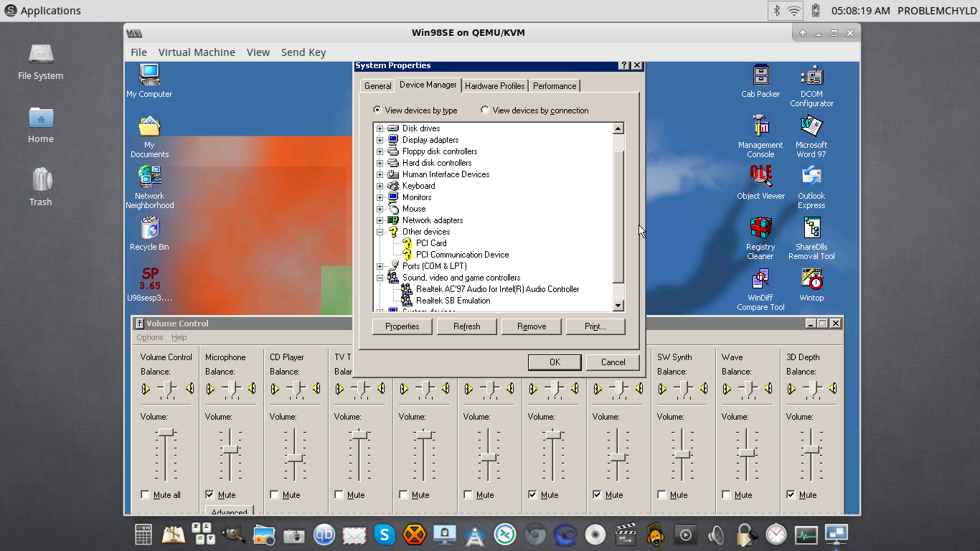Check Mute under the SW Synth column
Screen dimensions: 980x551
click(x=662, y=495)
